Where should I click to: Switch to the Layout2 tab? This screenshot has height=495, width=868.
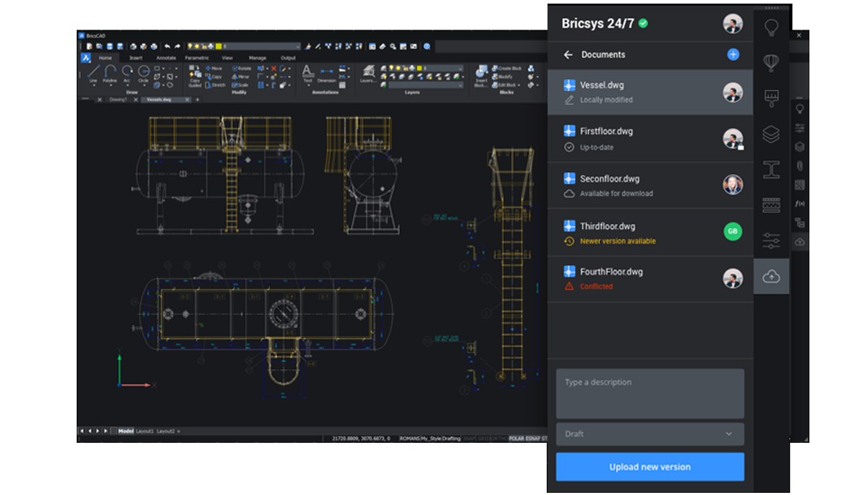click(x=166, y=431)
